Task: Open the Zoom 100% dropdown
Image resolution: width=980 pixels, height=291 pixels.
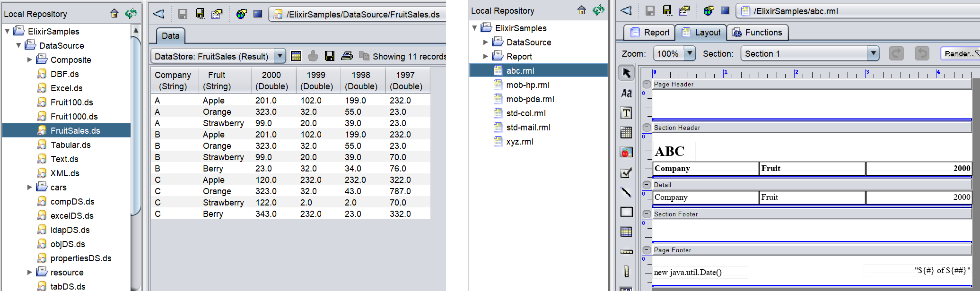Action: (690, 53)
